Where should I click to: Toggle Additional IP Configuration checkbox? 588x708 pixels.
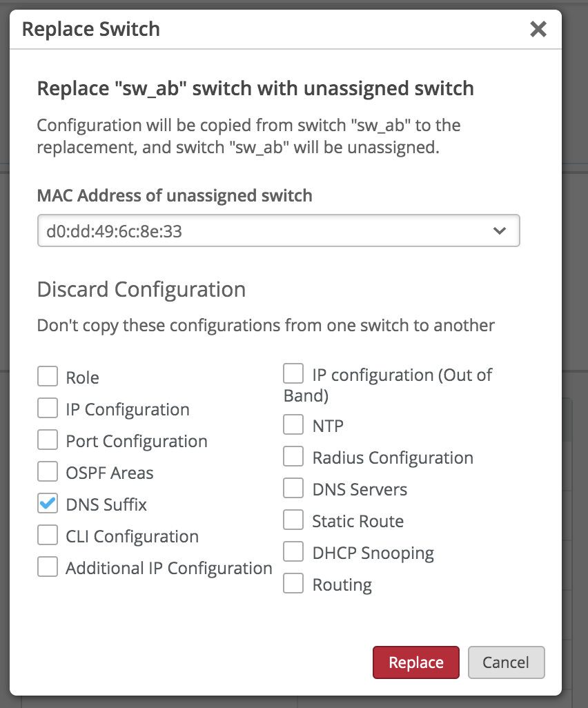pyautogui.click(x=48, y=567)
